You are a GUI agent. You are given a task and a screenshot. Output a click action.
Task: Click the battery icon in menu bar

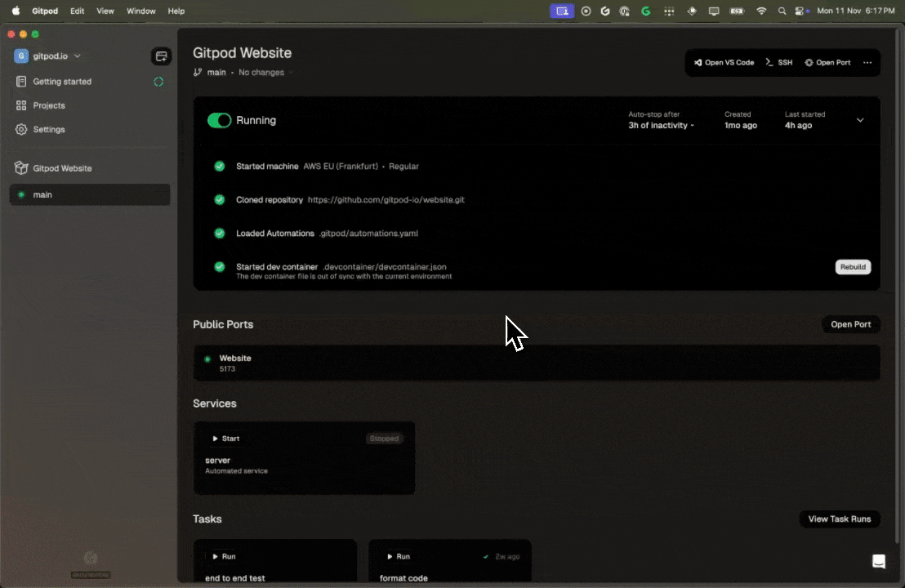tap(737, 11)
